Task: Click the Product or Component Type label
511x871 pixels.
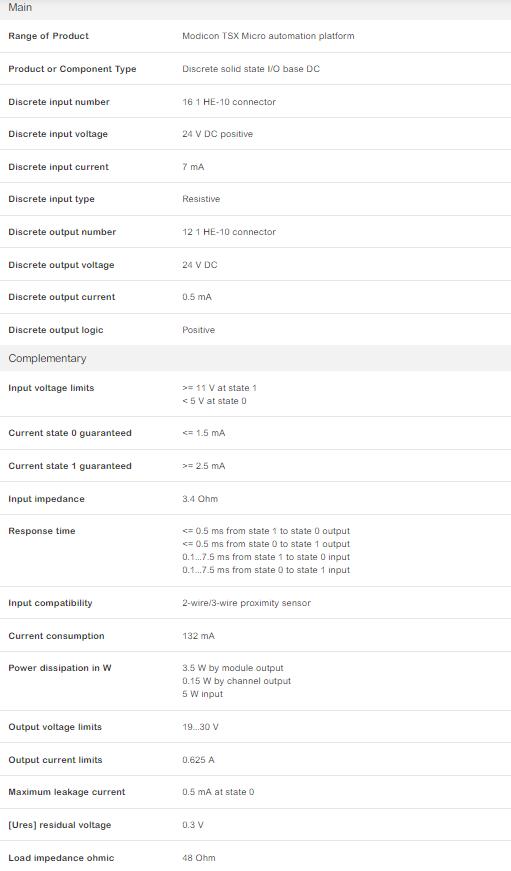Action: (72, 69)
